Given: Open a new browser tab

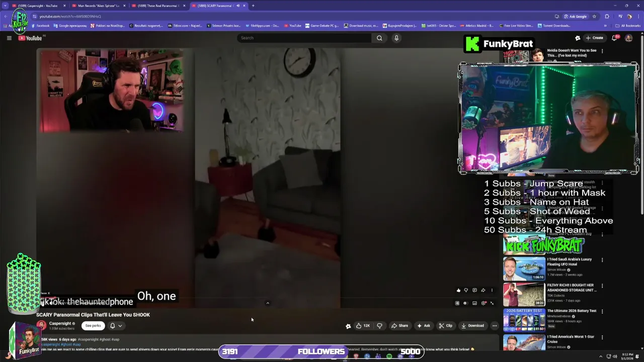Looking at the screenshot, I should (x=253, y=6).
